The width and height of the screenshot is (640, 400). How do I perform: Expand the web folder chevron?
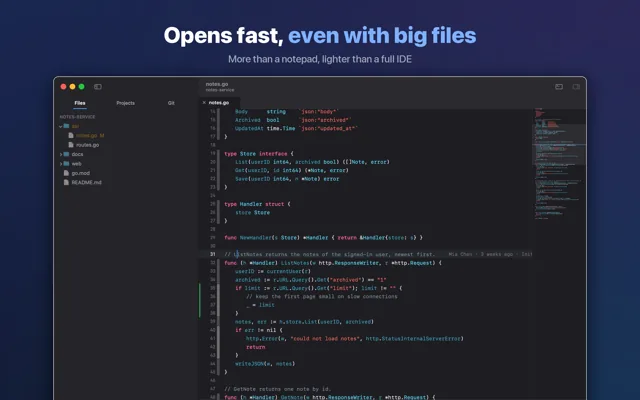tap(61, 164)
